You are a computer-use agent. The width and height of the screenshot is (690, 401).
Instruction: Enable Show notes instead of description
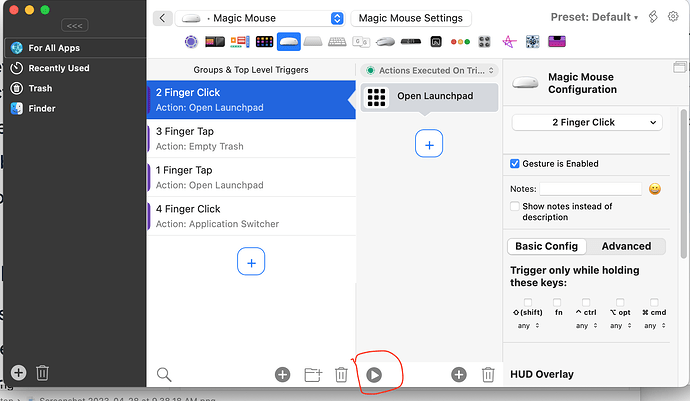(x=514, y=206)
